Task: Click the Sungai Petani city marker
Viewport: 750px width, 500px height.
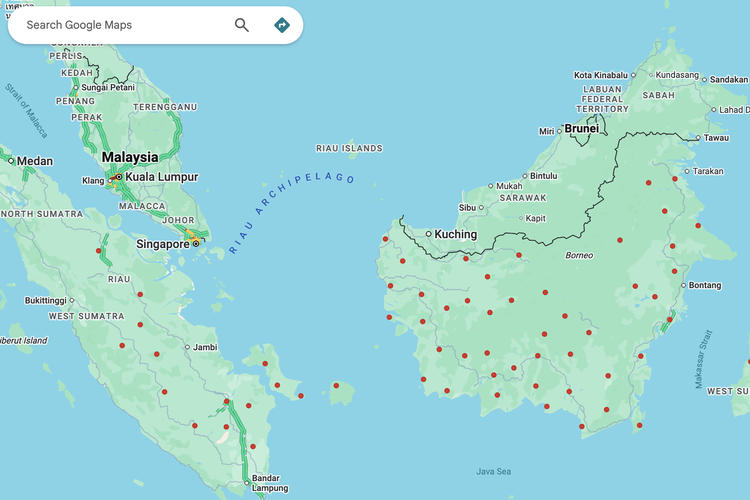Action: coord(76,88)
